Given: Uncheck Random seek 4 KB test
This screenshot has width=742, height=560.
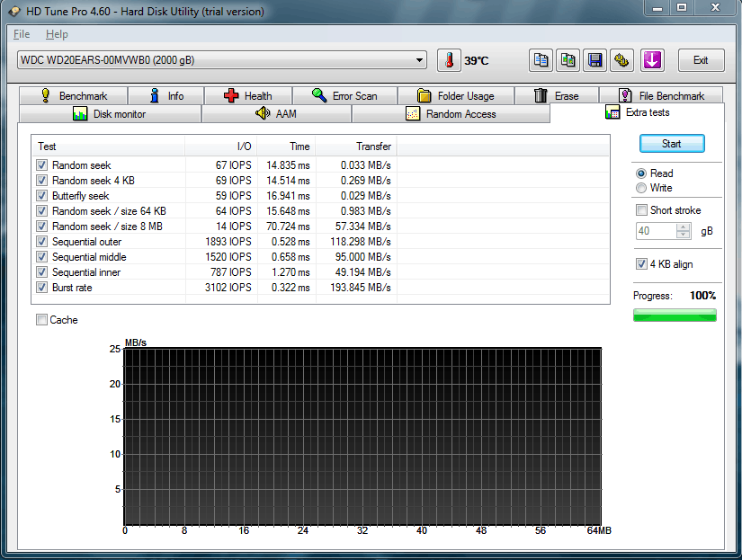Looking at the screenshot, I should point(41,180).
